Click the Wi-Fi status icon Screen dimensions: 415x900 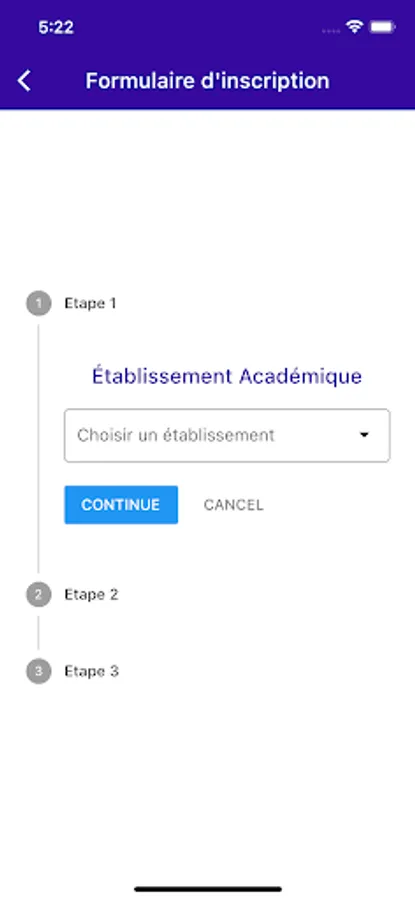tap(354, 26)
